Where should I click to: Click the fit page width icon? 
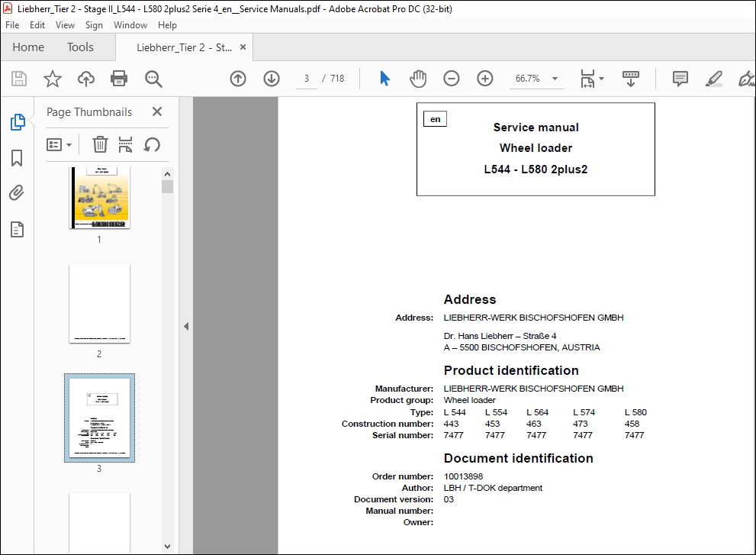(x=587, y=78)
